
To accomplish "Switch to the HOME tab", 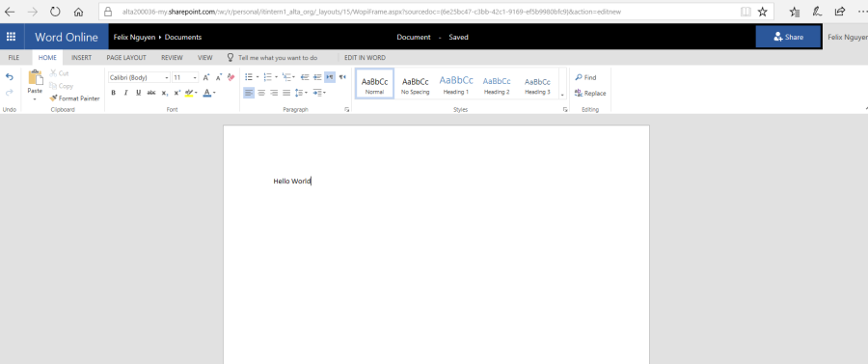I will tap(47, 58).
